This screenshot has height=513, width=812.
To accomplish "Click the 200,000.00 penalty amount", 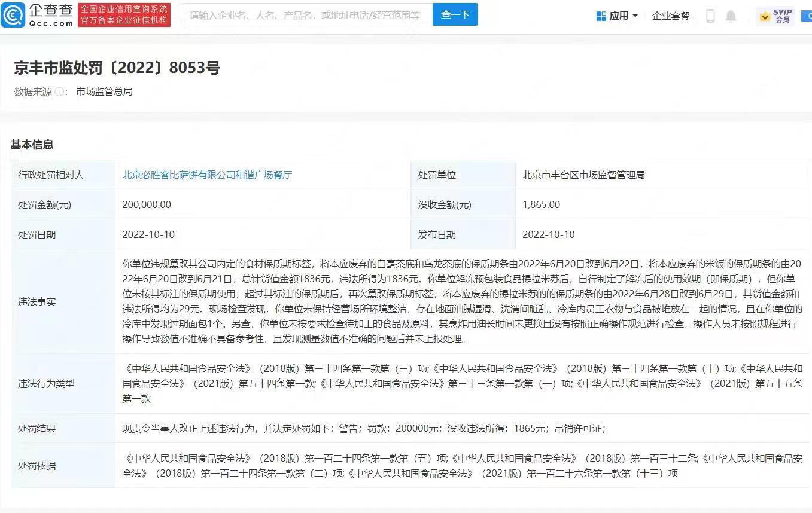I will pyautogui.click(x=147, y=204).
